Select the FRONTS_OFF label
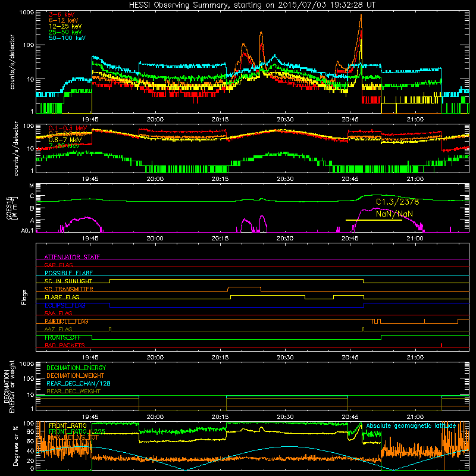The height and width of the screenshot is (476, 476). pos(62,337)
